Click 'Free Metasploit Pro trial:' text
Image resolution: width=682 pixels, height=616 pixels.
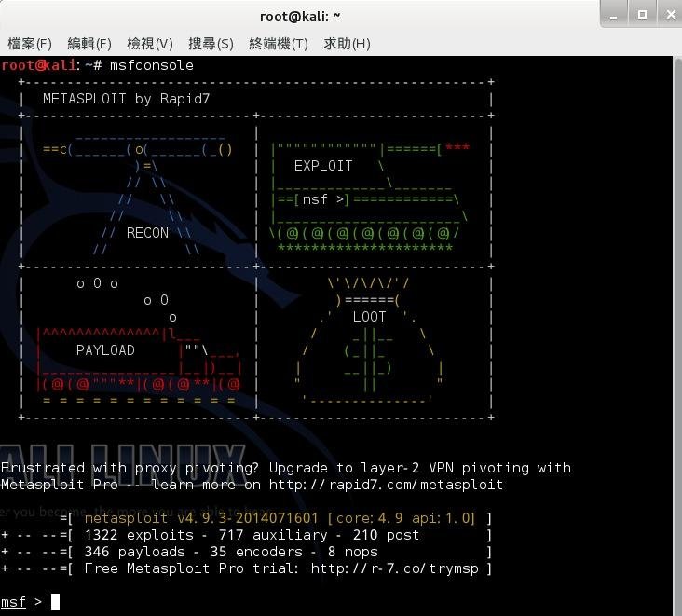pyautogui.click(x=191, y=568)
